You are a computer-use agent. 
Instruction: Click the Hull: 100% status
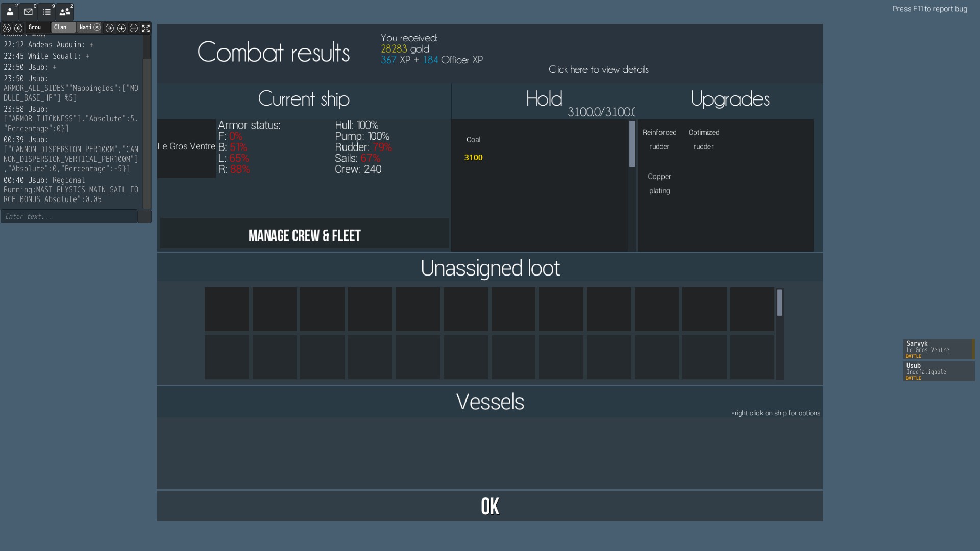pyautogui.click(x=357, y=126)
